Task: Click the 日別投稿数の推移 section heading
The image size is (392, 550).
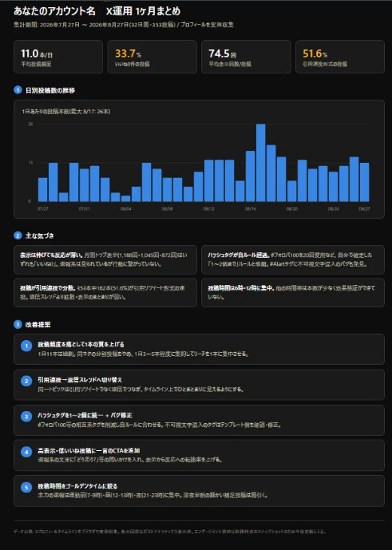Action: 50,90
